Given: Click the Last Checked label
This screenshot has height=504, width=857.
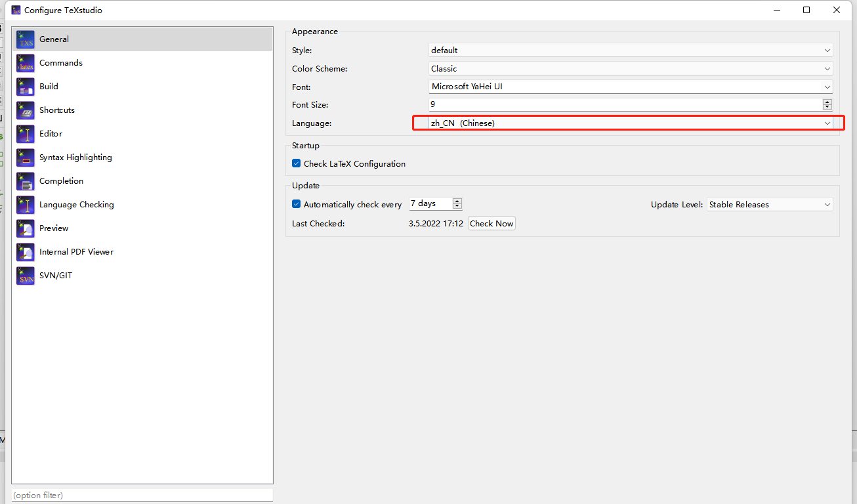Looking at the screenshot, I should coord(318,224).
